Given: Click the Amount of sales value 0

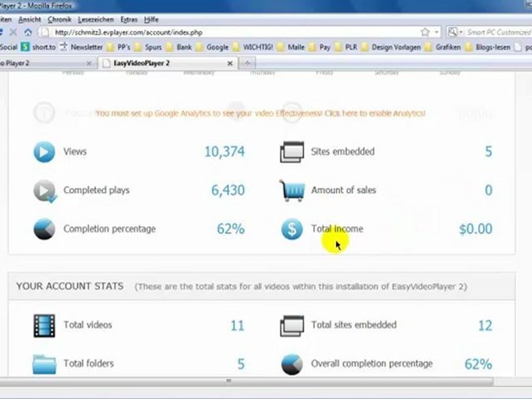Looking at the screenshot, I should click(488, 190).
